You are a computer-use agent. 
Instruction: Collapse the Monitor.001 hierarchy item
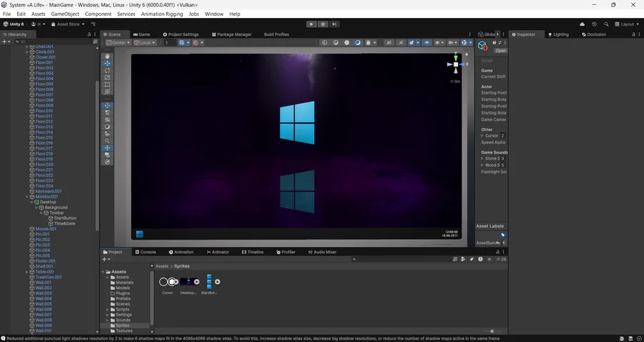(26, 197)
